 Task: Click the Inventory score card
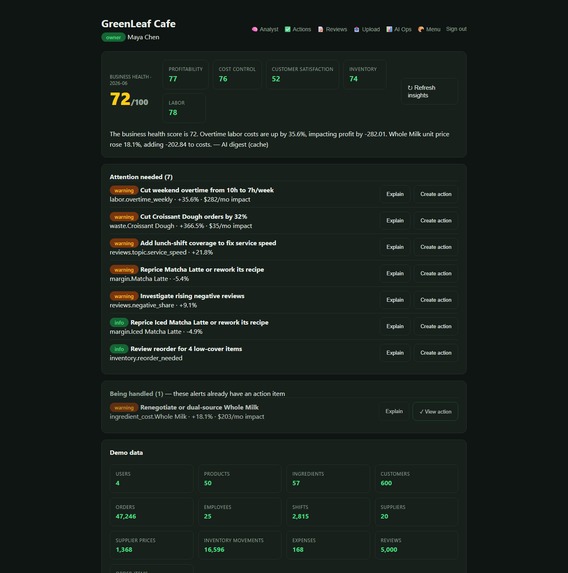click(364, 74)
